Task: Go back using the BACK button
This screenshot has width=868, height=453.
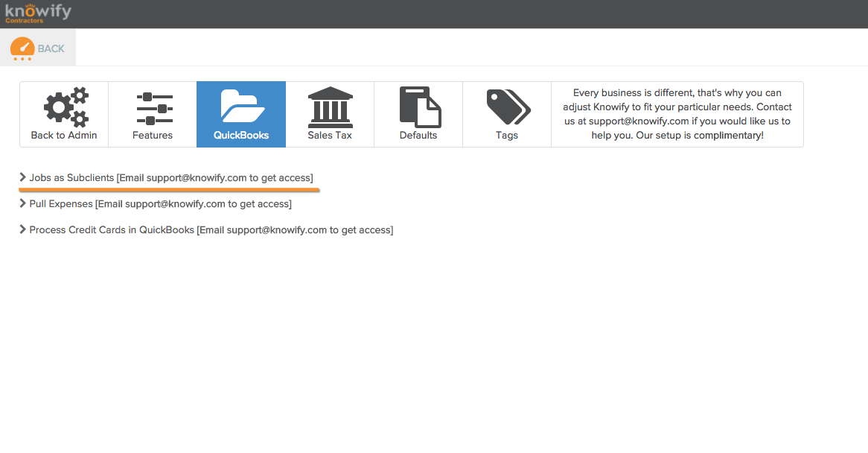Action: (38, 48)
